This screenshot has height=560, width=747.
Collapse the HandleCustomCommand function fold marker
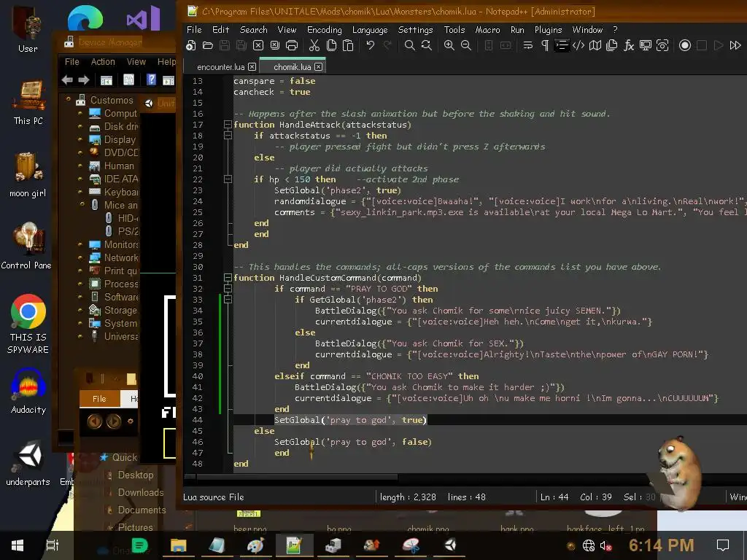coord(228,278)
